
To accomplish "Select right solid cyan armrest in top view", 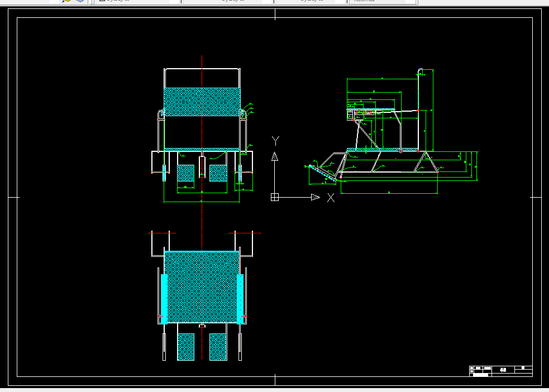I will pyautogui.click(x=240, y=299).
